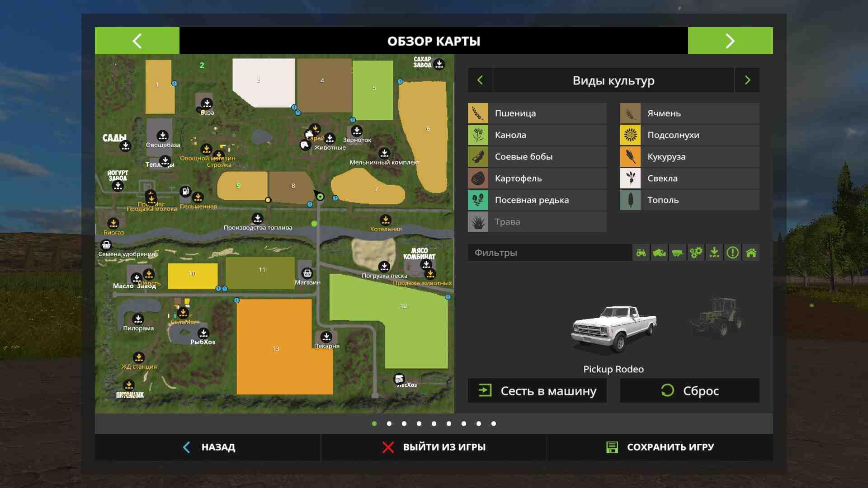The height and width of the screenshot is (488, 868).
Task: Toggle the house buildings filter icon
Action: pos(751,253)
